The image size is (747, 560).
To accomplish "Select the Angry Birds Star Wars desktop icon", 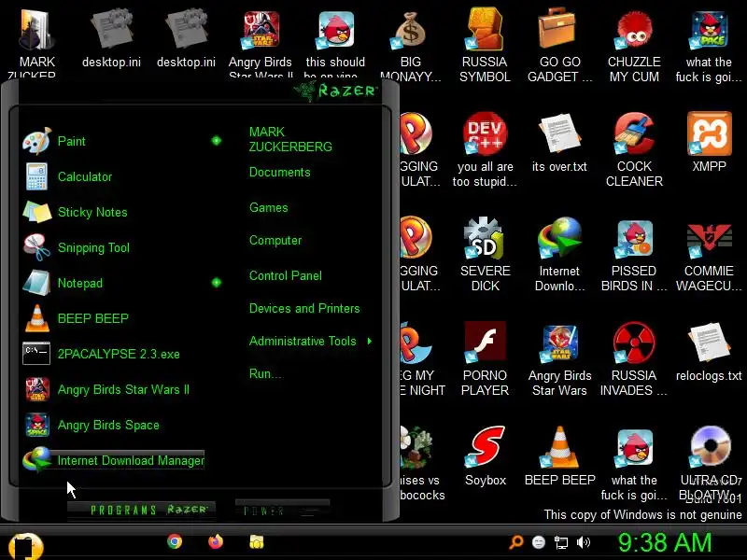I will 559,360.
